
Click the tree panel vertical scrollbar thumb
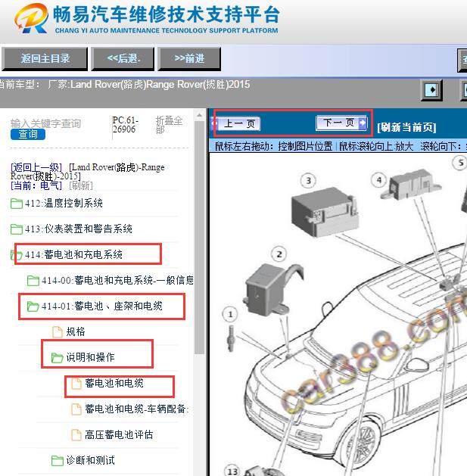click(200, 238)
